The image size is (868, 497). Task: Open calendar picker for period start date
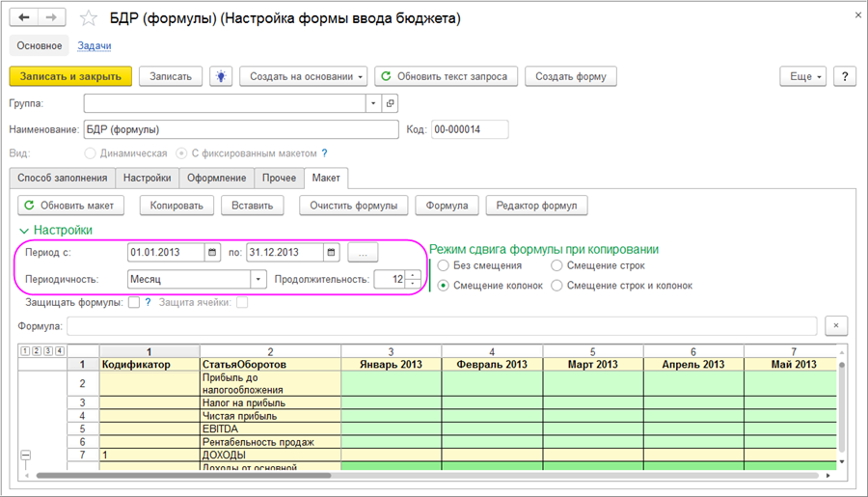pos(212,253)
